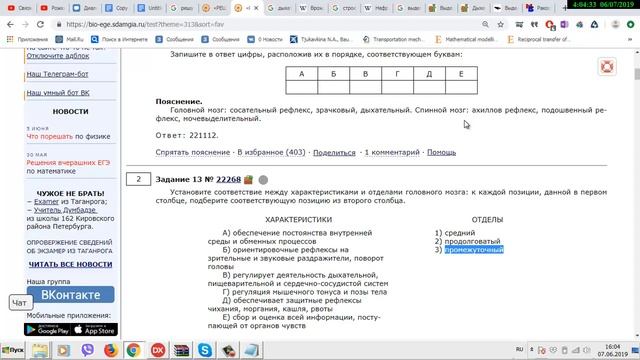Viewport: 640px width, 360px height.
Task: Click 'ЧИТАТЬ ВСЕ НОВОСТИ' link
Action: 70,264
